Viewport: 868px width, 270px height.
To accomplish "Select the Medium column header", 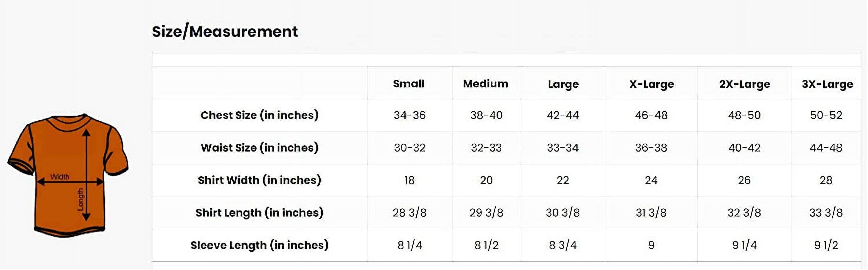I will 486,84.
